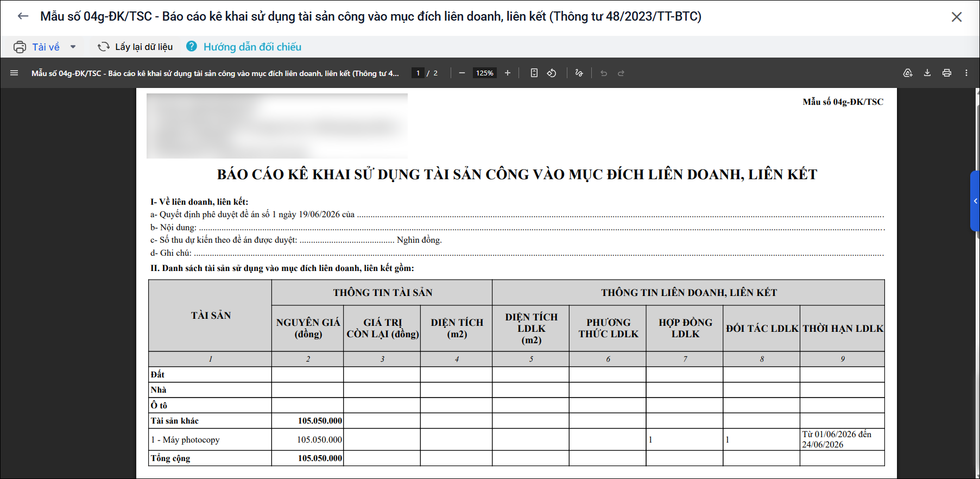Click the Tổng cộng 105.050.000 value
Viewport: 980px width, 479px height.
coord(320,458)
